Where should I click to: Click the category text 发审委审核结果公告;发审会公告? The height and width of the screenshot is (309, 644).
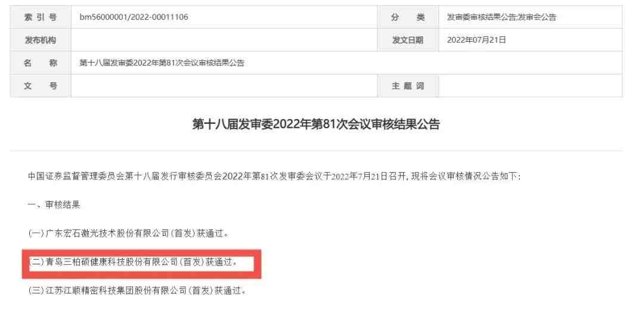501,17
